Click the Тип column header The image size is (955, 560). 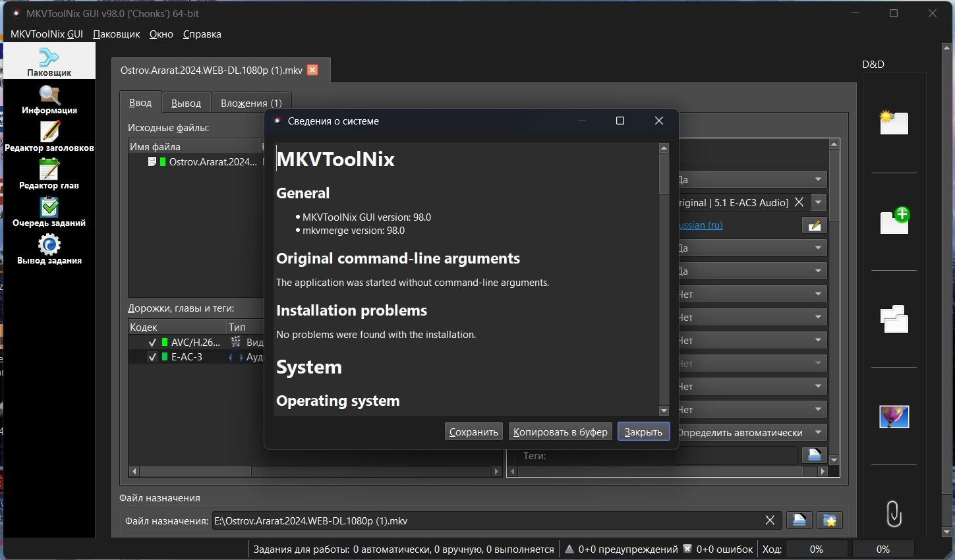point(245,327)
